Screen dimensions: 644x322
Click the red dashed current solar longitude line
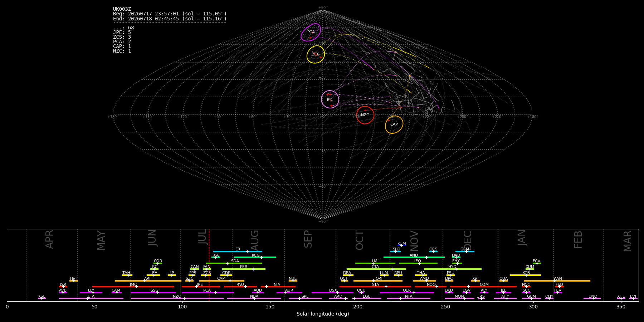209,265
